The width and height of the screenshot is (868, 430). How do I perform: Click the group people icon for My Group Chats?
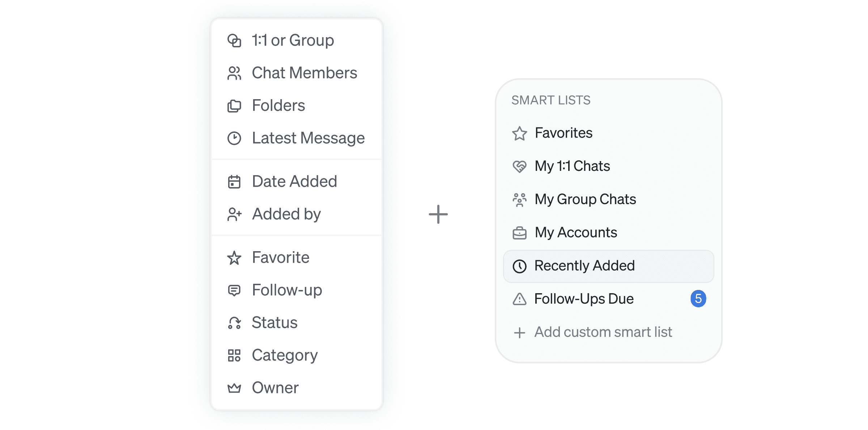pos(519,199)
